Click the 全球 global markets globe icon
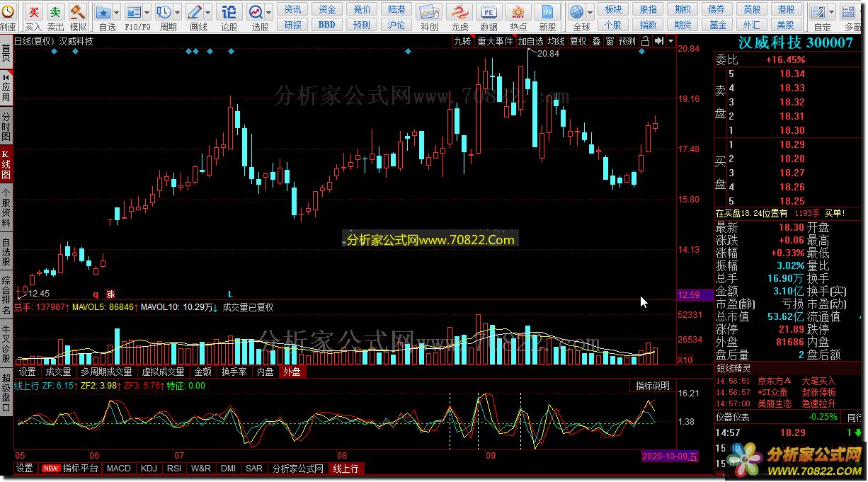This screenshot has height=482, width=868. 577,12
